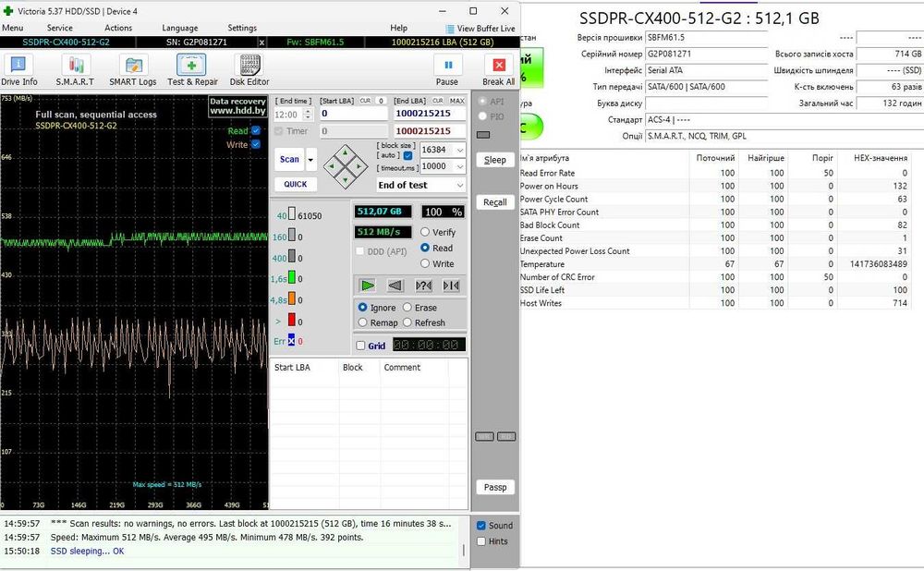This screenshot has height=571, width=924.
Task: Click the Break All red icon
Action: pos(499,65)
